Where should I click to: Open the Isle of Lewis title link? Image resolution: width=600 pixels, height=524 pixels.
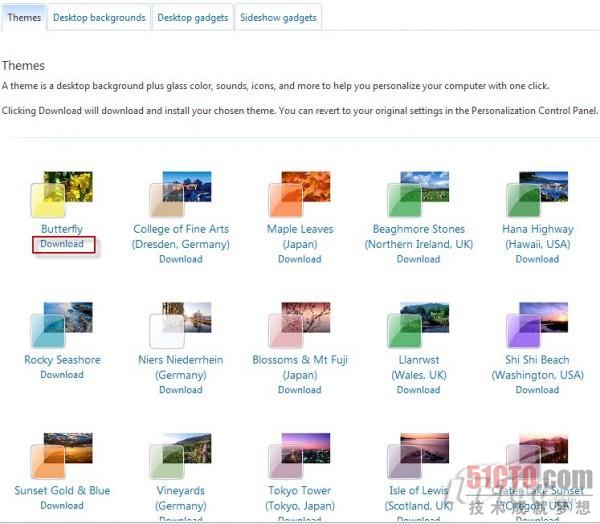point(419,498)
